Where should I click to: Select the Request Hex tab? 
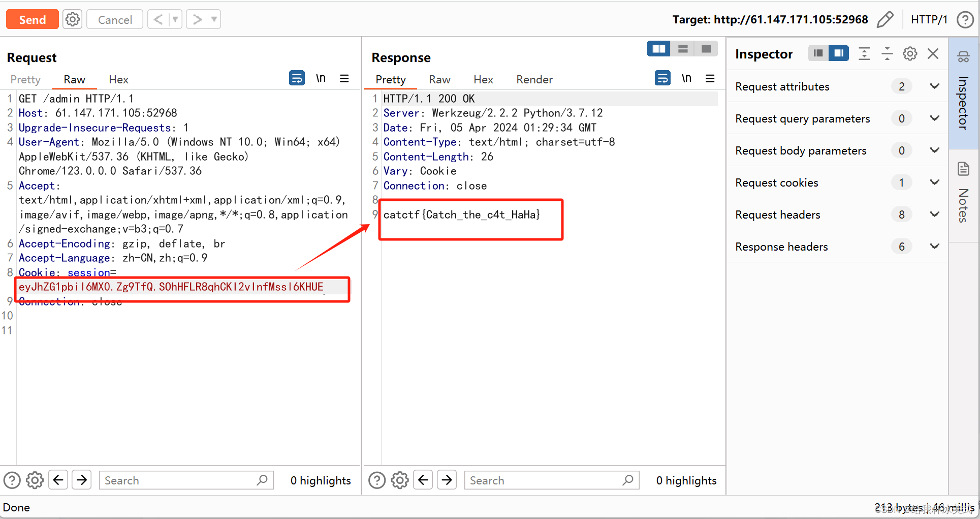tap(118, 80)
